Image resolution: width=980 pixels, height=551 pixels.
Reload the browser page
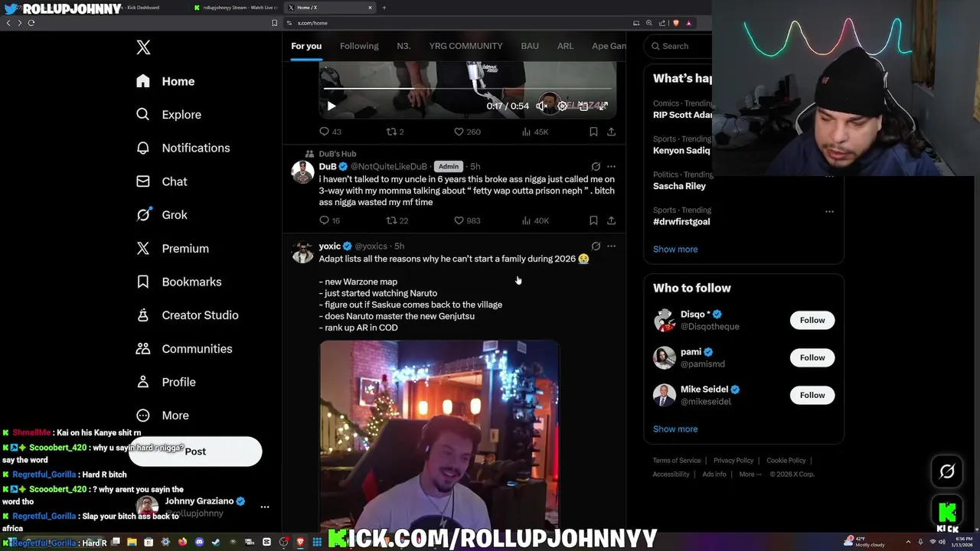[31, 23]
